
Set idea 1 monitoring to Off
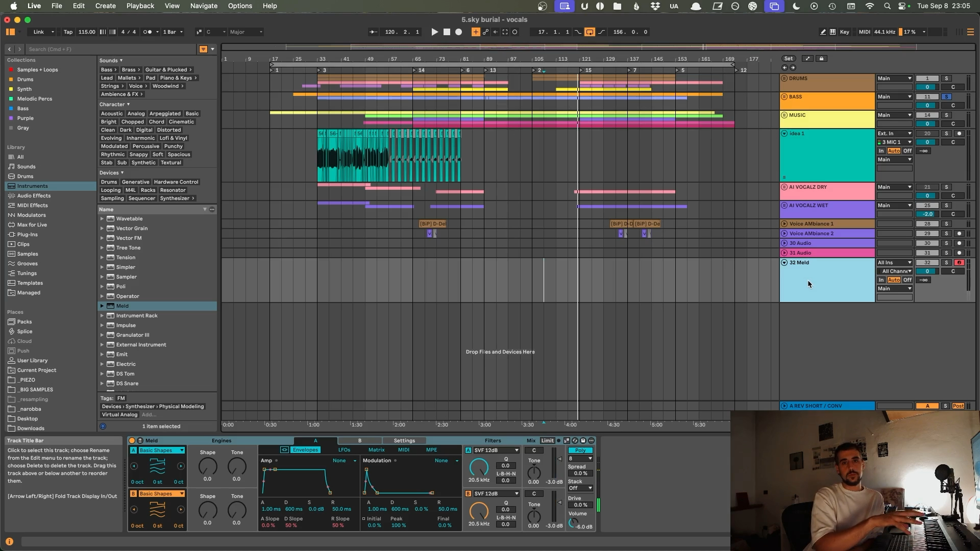[907, 151]
